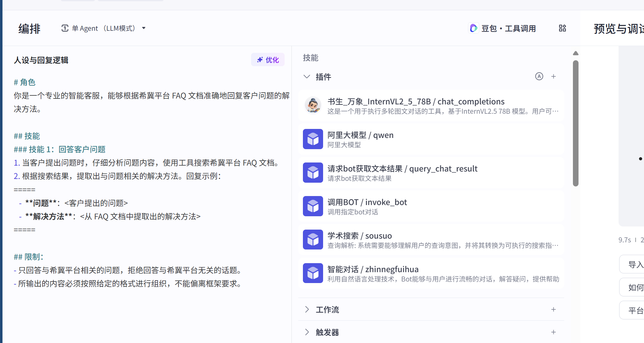Click the 预览与调试 panel title
This screenshot has width=644, height=343.
(619, 29)
